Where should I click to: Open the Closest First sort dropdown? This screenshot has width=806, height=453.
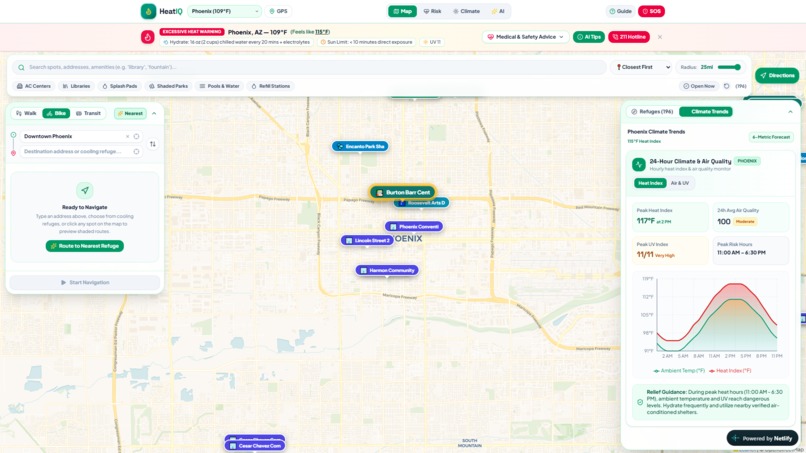pos(643,67)
